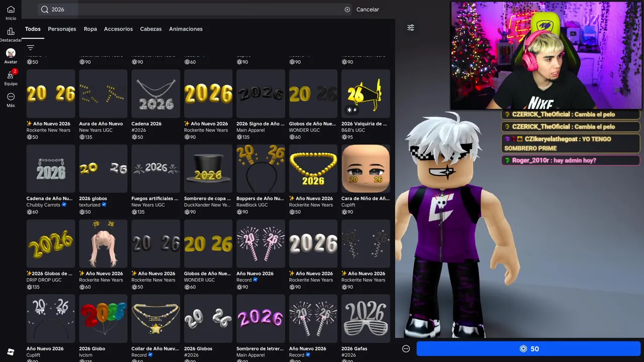Viewport: 644px width, 362px height.
Task: Select Cadena de Año Nuevo Chubby Carrots item
Action: [x=51, y=169]
